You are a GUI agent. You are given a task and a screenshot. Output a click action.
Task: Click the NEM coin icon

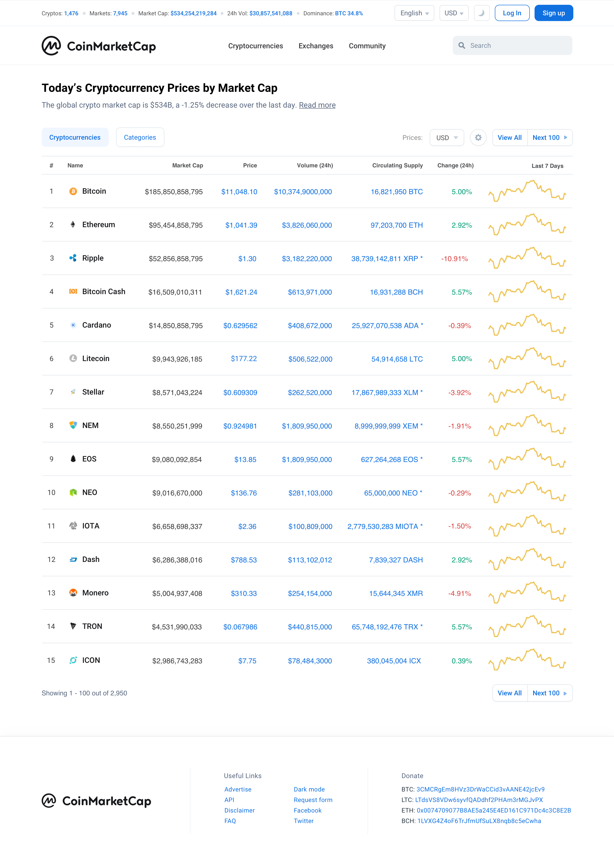pyautogui.click(x=73, y=425)
